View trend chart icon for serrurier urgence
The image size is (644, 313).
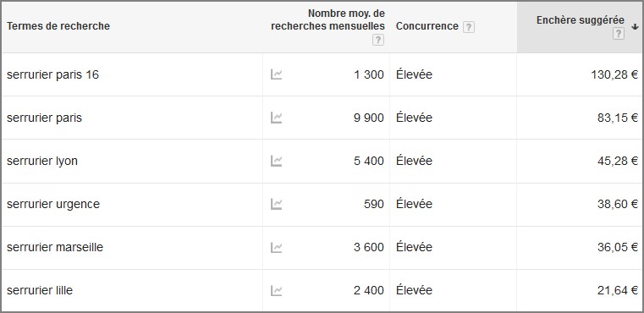(276, 204)
